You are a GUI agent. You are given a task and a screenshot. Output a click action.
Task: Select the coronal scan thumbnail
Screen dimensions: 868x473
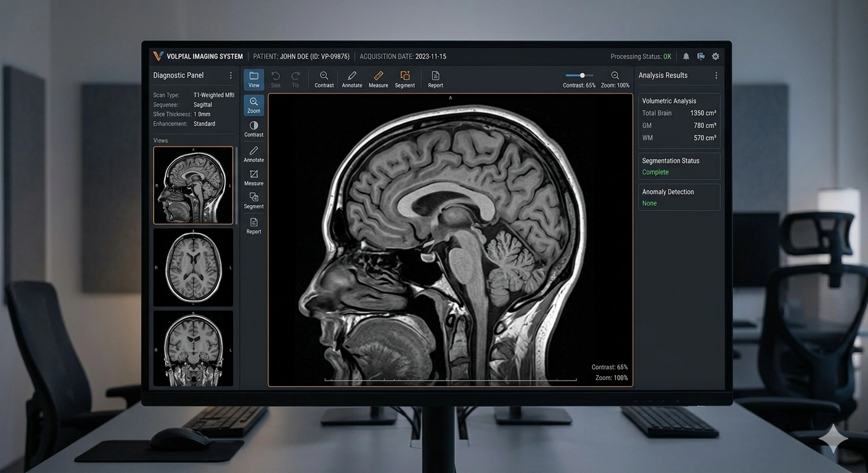[193, 348]
